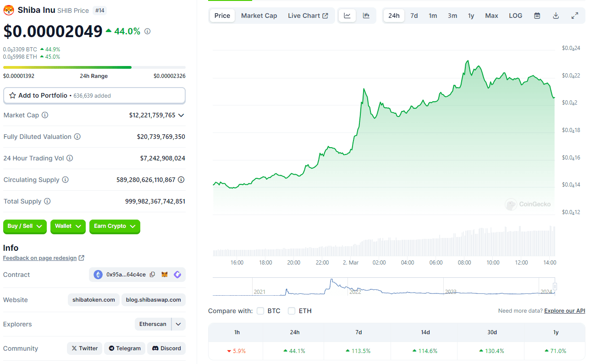The width and height of the screenshot is (590, 364).
Task: Expand Explorers dropdown arrow next to Etherscan
Action: pyautogui.click(x=178, y=324)
